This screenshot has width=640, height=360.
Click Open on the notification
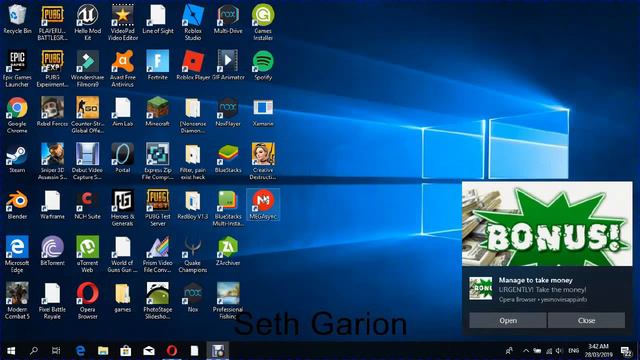[x=508, y=320]
